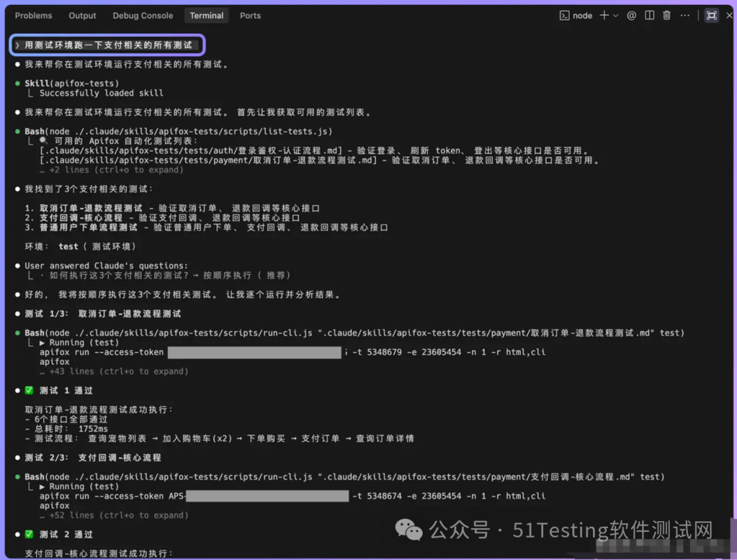Click '我找到了3个支付相关的测试' line

tap(88, 189)
